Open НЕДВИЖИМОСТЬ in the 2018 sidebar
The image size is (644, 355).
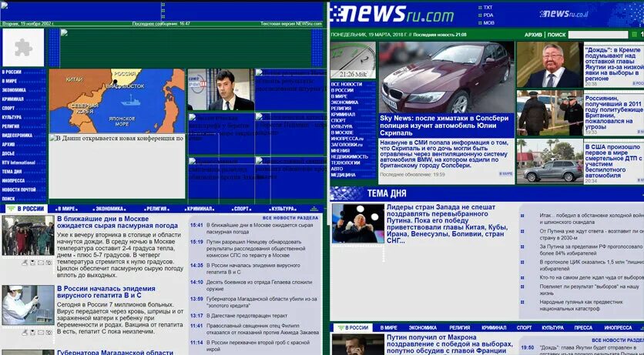tap(349, 157)
